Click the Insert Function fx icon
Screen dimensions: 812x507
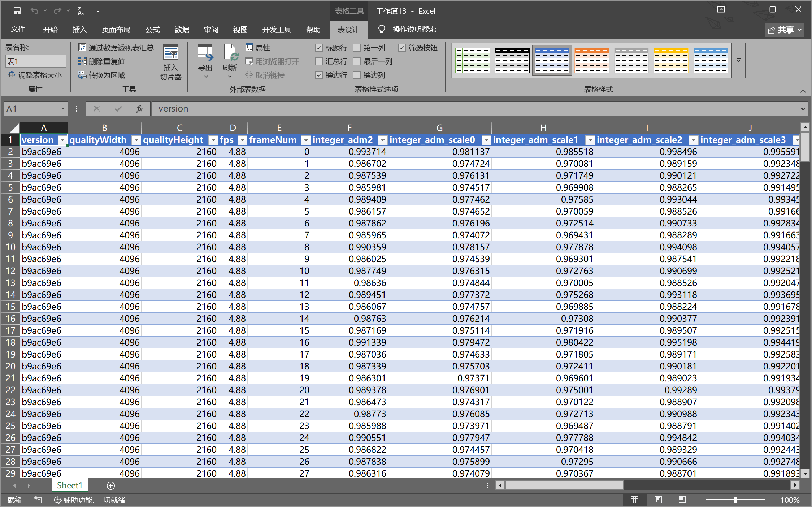pyautogui.click(x=139, y=109)
